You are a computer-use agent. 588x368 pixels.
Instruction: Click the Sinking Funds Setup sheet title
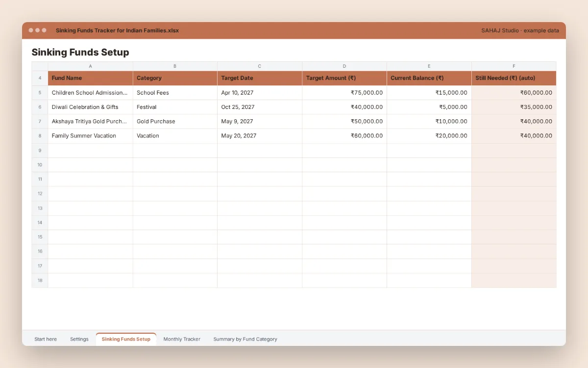pyautogui.click(x=80, y=52)
